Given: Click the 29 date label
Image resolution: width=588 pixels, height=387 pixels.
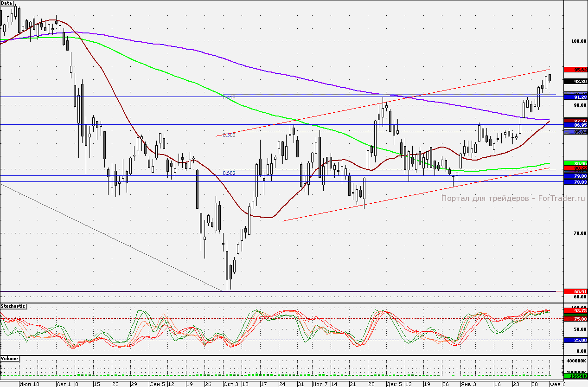Looking at the screenshot, I should pyautogui.click(x=134, y=384).
